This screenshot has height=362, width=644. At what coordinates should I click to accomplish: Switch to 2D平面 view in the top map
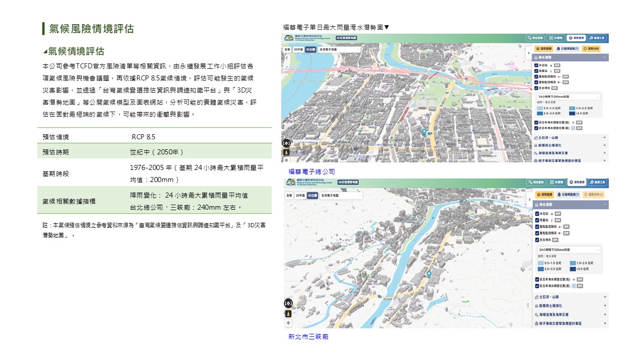point(299,50)
